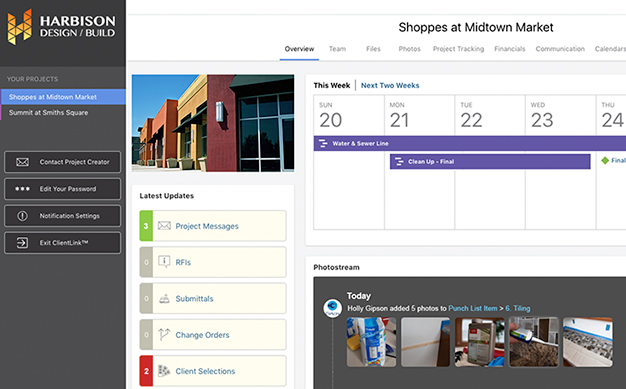Show the Next Two Weeks schedule
The height and width of the screenshot is (389, 626).
point(390,85)
